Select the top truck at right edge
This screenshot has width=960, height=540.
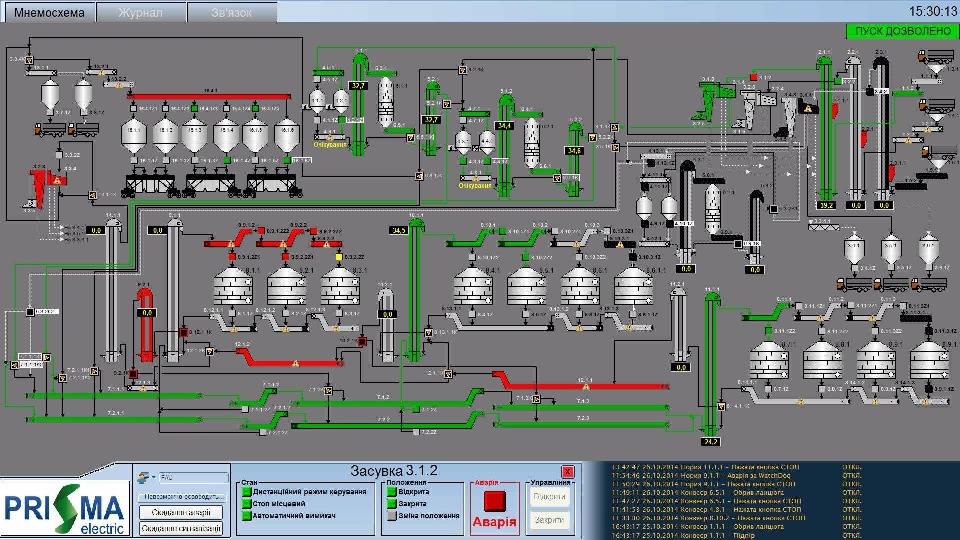pos(934,57)
